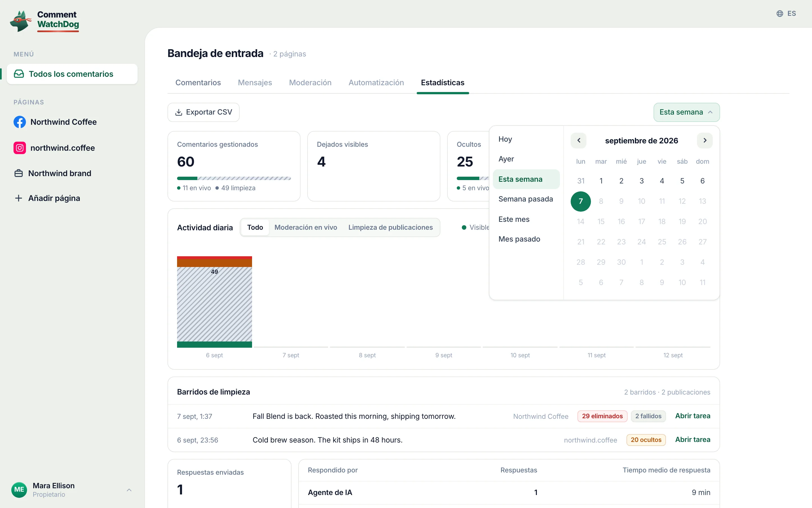Choose the Hoy preset

(x=526, y=139)
